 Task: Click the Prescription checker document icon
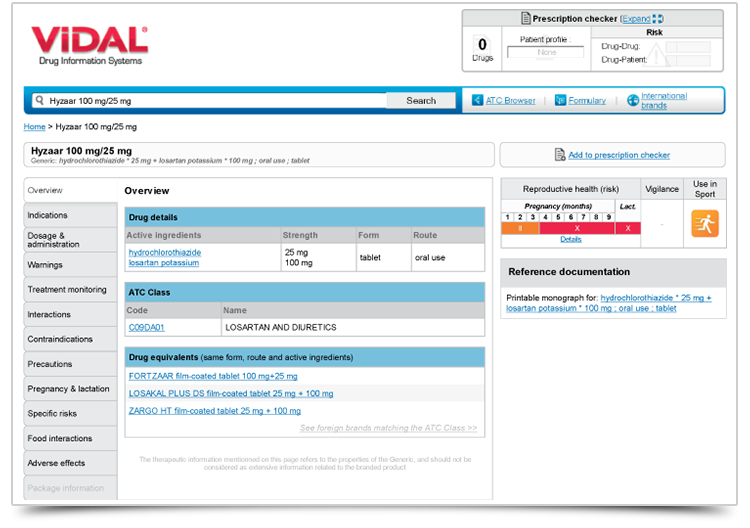click(x=526, y=18)
